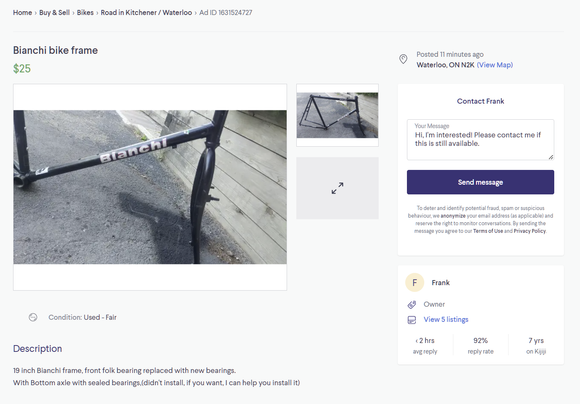The height and width of the screenshot is (404, 580).
Task: Click Frank's avatar circle icon
Action: pyautogui.click(x=415, y=283)
